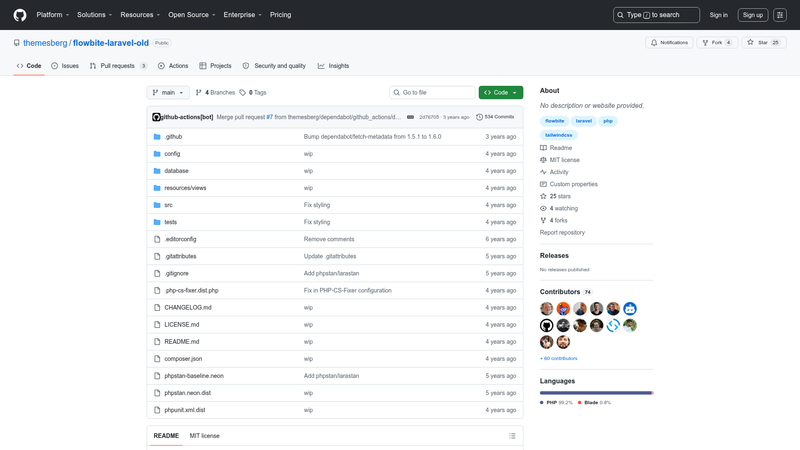The height and width of the screenshot is (450, 800).
Task: Click Blade 0.8% language entry
Action: coord(594,403)
